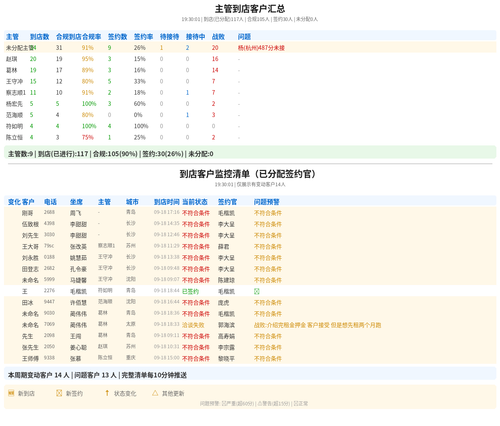Click the 89% compliance rate cell

coord(87,70)
